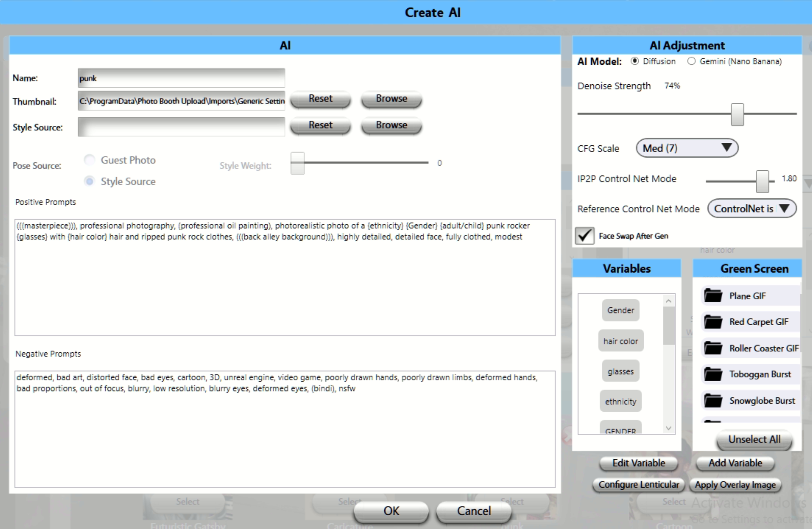This screenshot has width=812, height=529.
Task: Click into the Name input field
Action: [x=181, y=78]
